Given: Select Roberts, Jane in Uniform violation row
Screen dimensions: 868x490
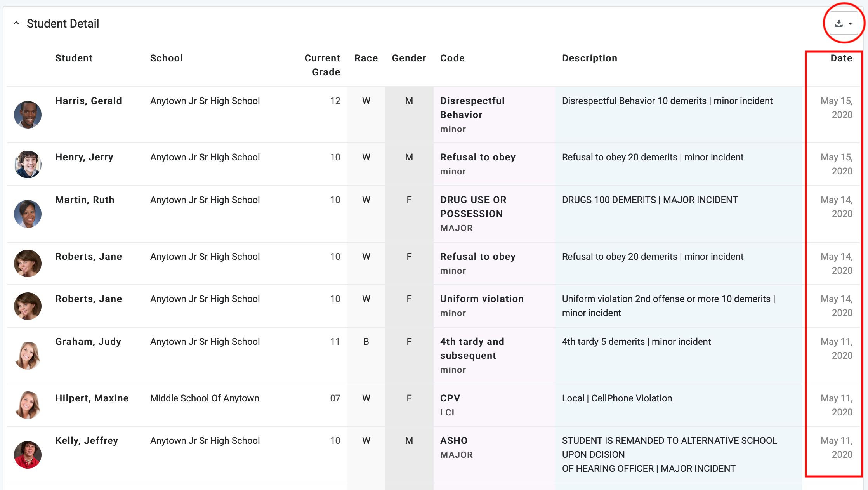Looking at the screenshot, I should 89,299.
